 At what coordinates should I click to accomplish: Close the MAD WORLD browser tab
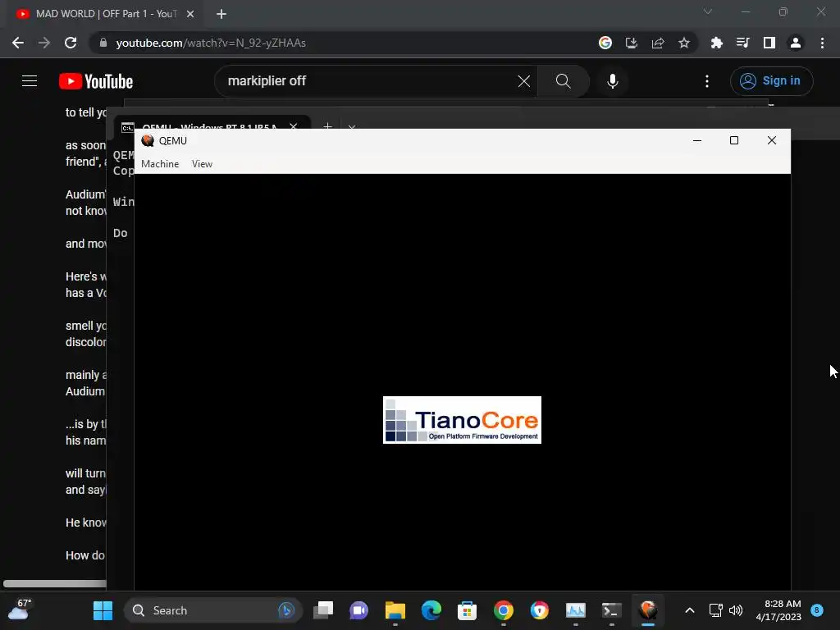(190, 14)
